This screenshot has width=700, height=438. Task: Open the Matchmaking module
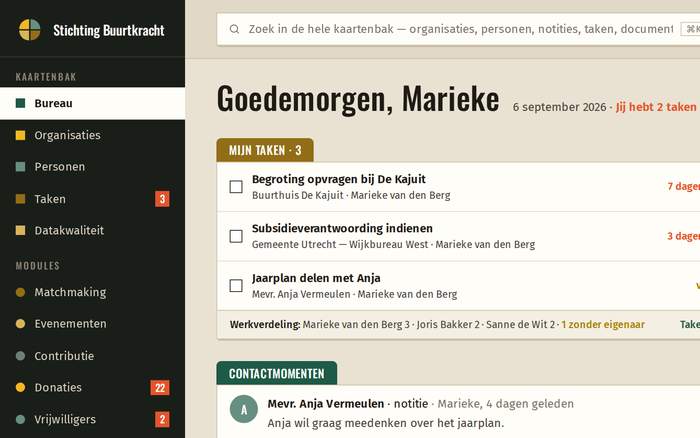tap(92, 292)
